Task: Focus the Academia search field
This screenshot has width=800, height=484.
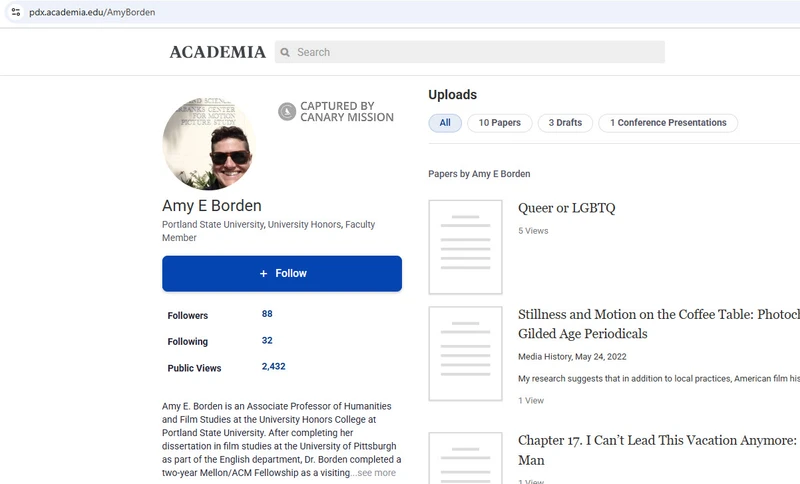Action: coord(469,52)
